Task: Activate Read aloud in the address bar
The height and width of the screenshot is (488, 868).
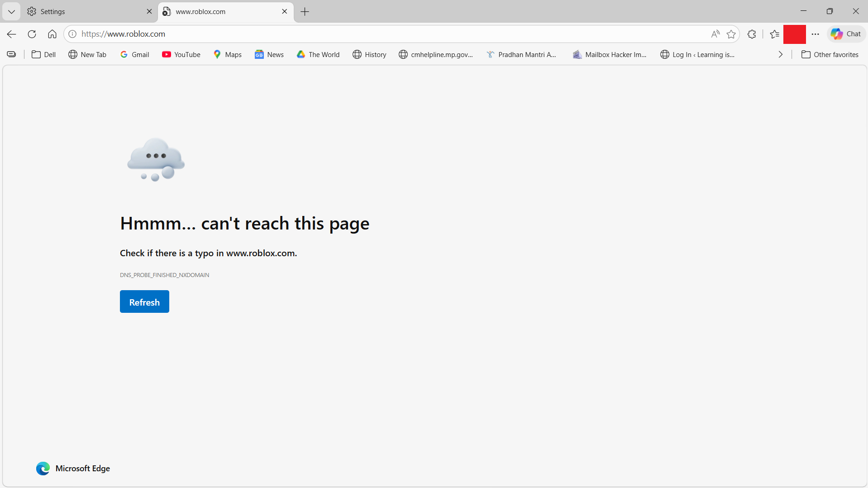Action: [715, 34]
